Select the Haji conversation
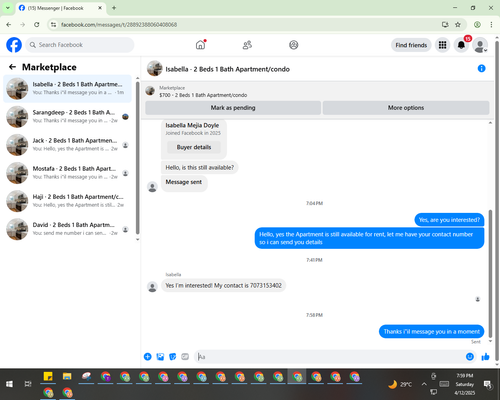 [x=67, y=201]
